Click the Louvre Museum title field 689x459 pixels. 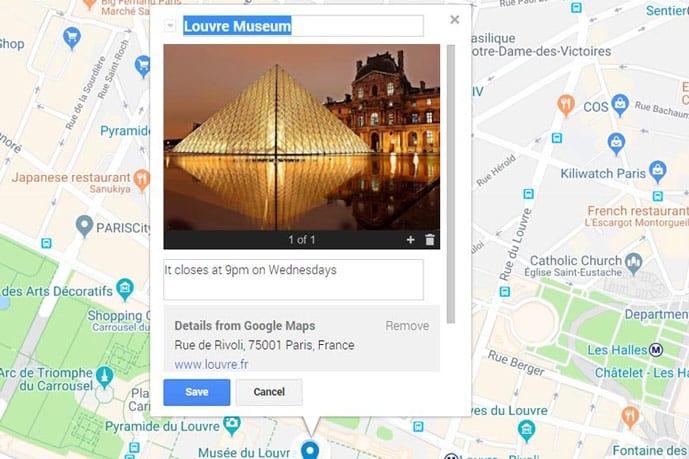(303, 26)
